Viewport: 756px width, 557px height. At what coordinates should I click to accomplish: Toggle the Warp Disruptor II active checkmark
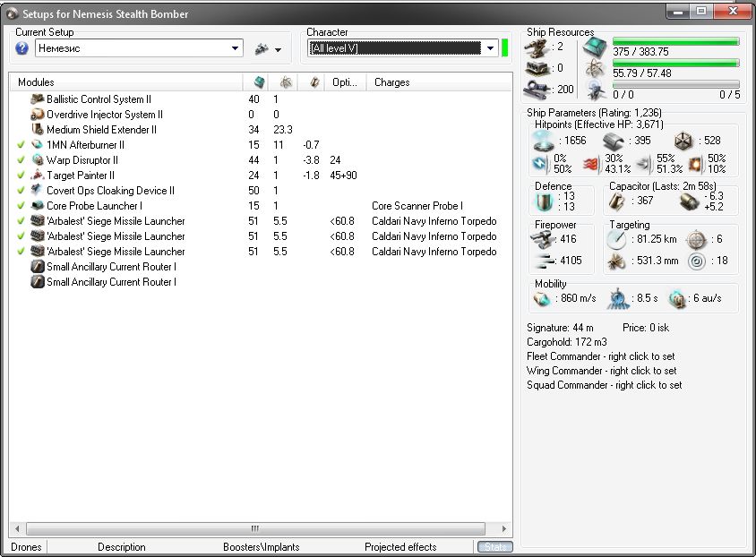pyautogui.click(x=21, y=160)
